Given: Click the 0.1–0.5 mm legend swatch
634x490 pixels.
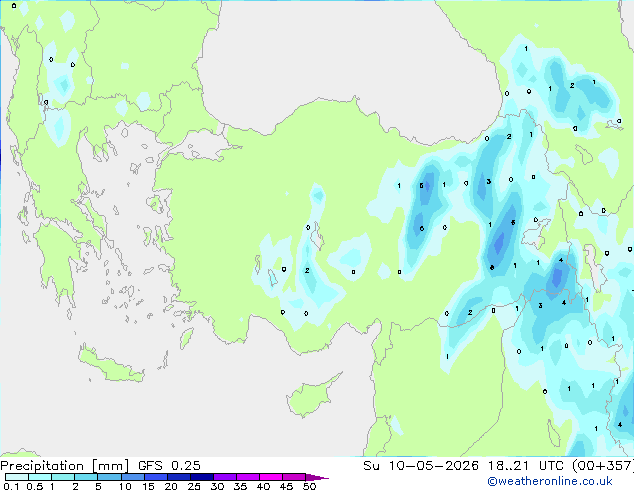Looking at the screenshot, I should tap(17, 477).
